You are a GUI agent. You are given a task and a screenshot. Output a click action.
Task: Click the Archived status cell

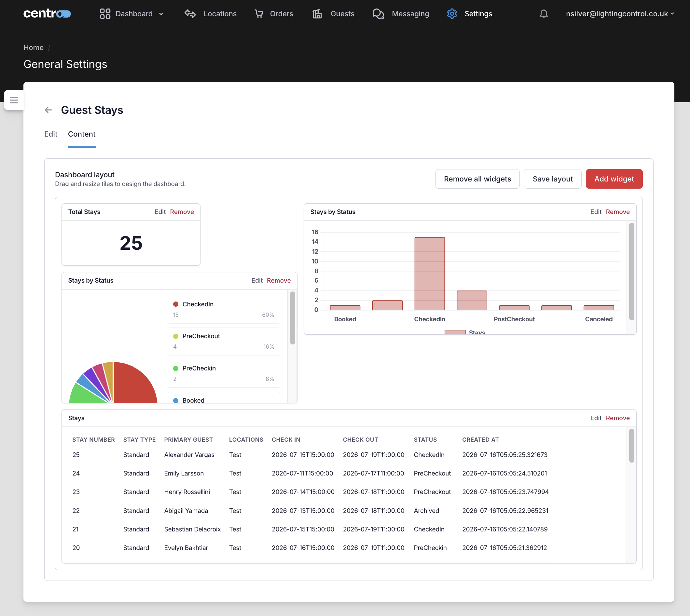pos(426,511)
